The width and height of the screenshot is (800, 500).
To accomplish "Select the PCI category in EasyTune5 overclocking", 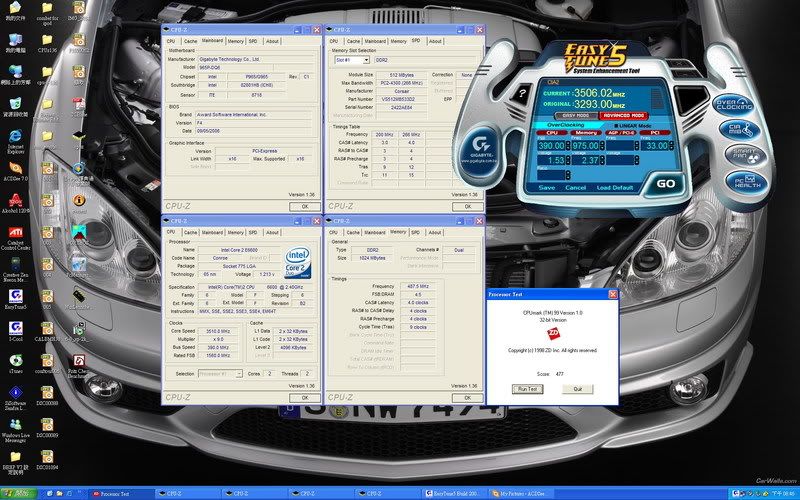I will [x=656, y=133].
